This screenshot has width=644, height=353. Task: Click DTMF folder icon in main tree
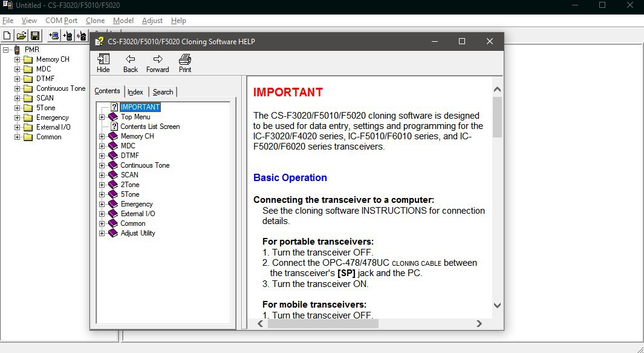click(x=28, y=79)
